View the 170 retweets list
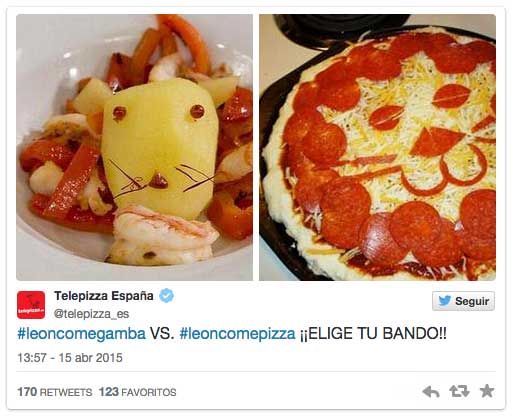The image size is (512, 417). [x=55, y=392]
